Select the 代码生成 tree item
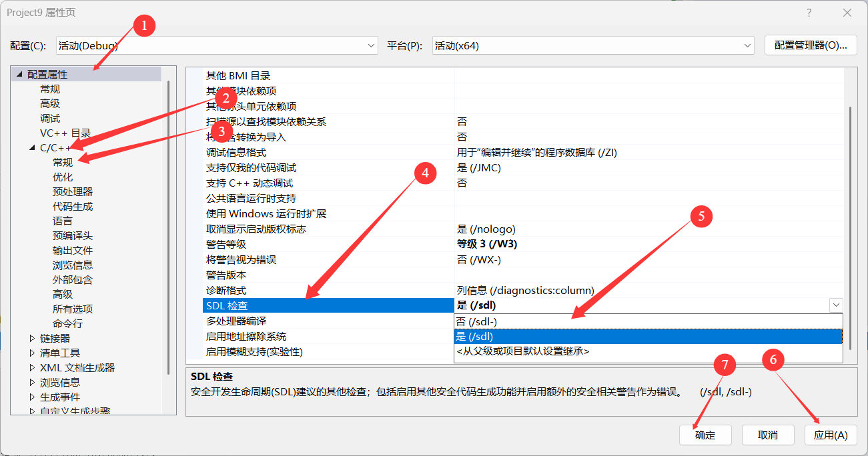 73,206
